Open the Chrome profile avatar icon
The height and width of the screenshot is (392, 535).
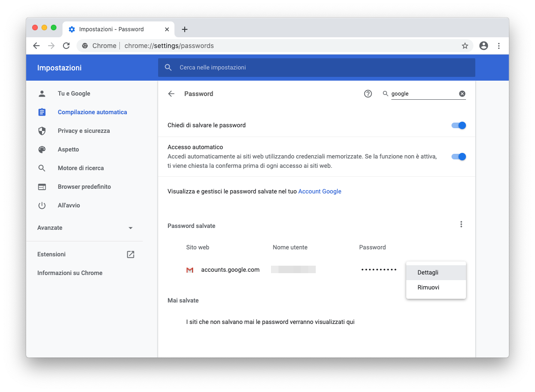pos(484,46)
